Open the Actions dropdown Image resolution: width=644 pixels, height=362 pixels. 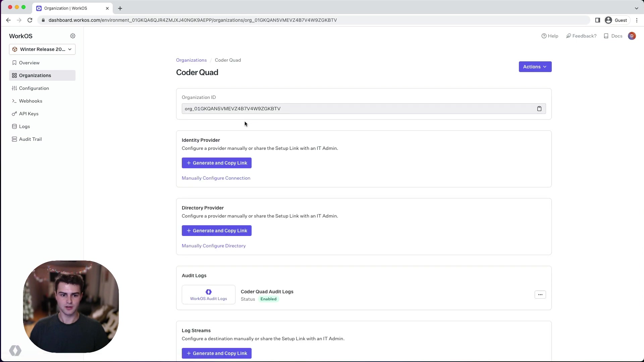[535, 67]
